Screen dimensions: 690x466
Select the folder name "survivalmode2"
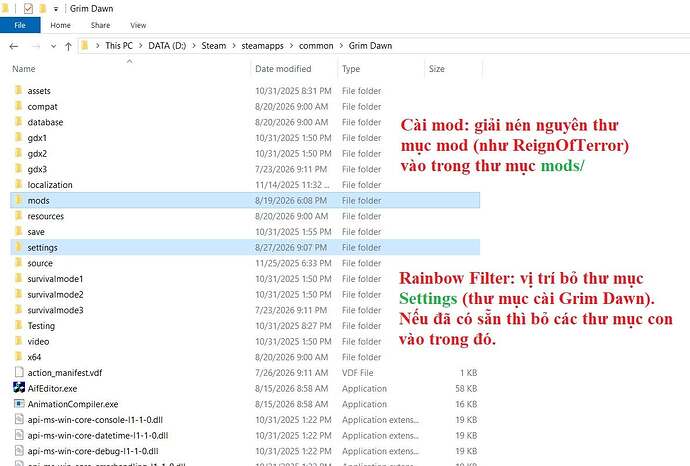coord(55,294)
